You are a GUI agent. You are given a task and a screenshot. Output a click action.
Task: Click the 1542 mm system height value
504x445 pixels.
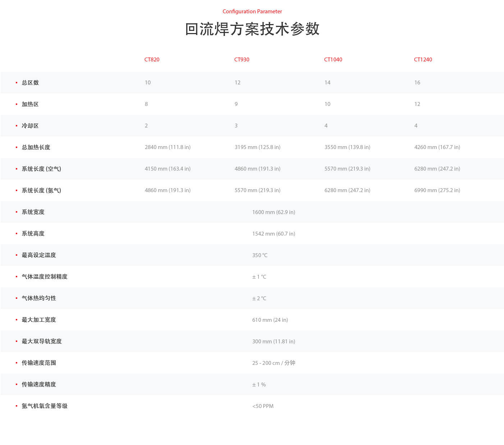point(274,234)
